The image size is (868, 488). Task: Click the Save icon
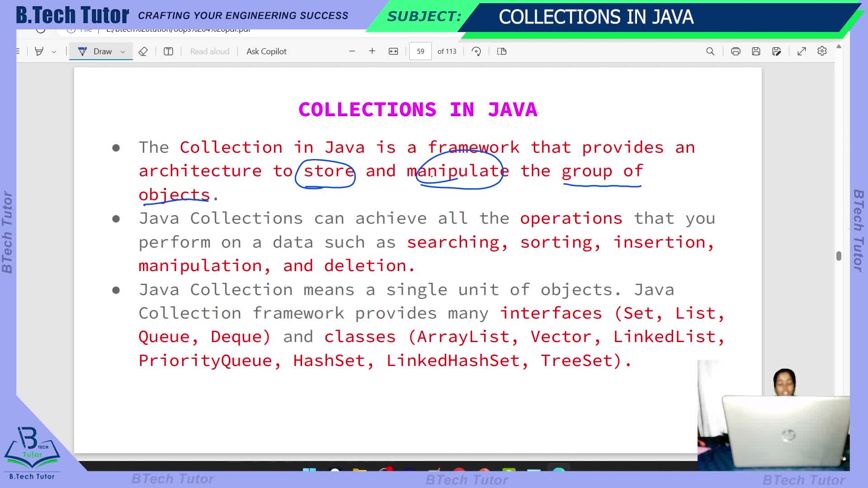point(756,52)
